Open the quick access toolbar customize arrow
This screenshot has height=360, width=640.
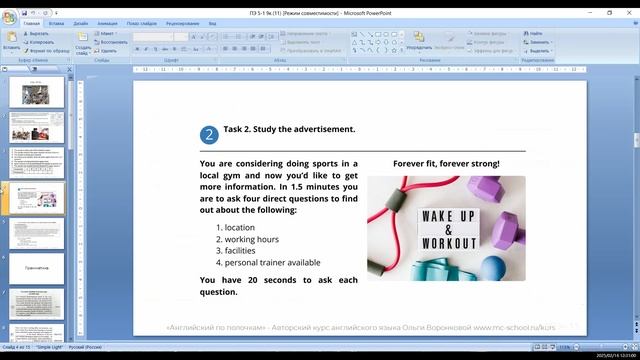tap(56, 13)
